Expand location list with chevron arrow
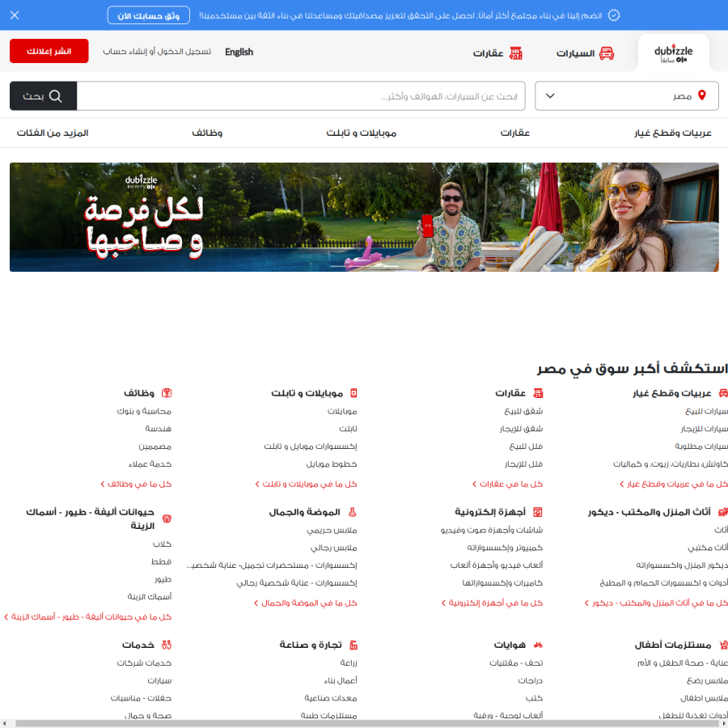 click(550, 95)
